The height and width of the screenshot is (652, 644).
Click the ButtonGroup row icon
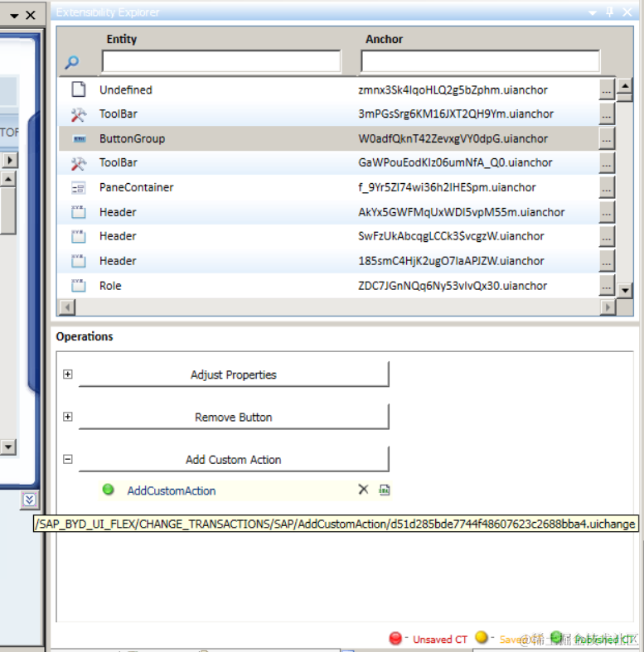[80, 139]
